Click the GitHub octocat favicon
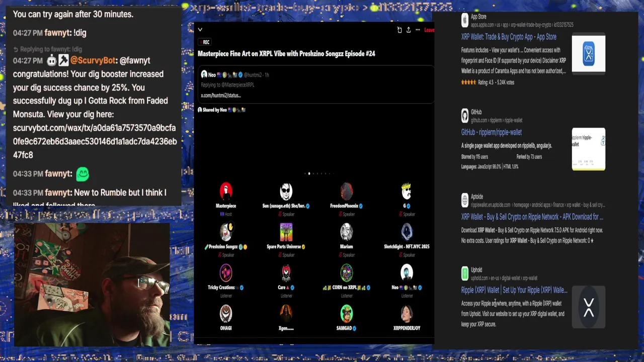 (x=465, y=116)
